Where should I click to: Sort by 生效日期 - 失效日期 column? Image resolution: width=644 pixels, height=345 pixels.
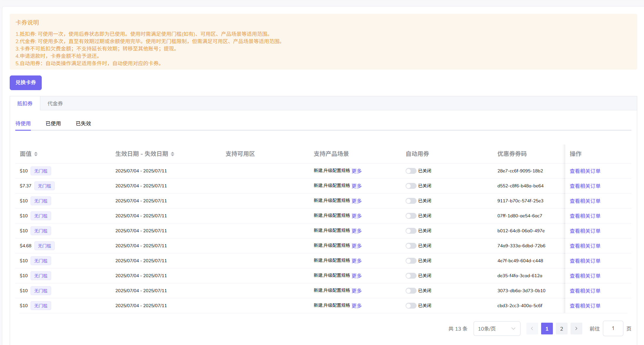173,154
